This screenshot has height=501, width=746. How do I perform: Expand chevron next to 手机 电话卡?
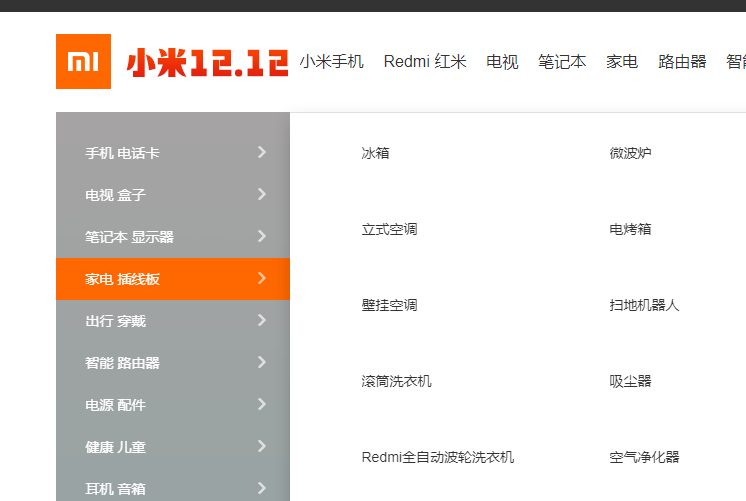coord(262,152)
